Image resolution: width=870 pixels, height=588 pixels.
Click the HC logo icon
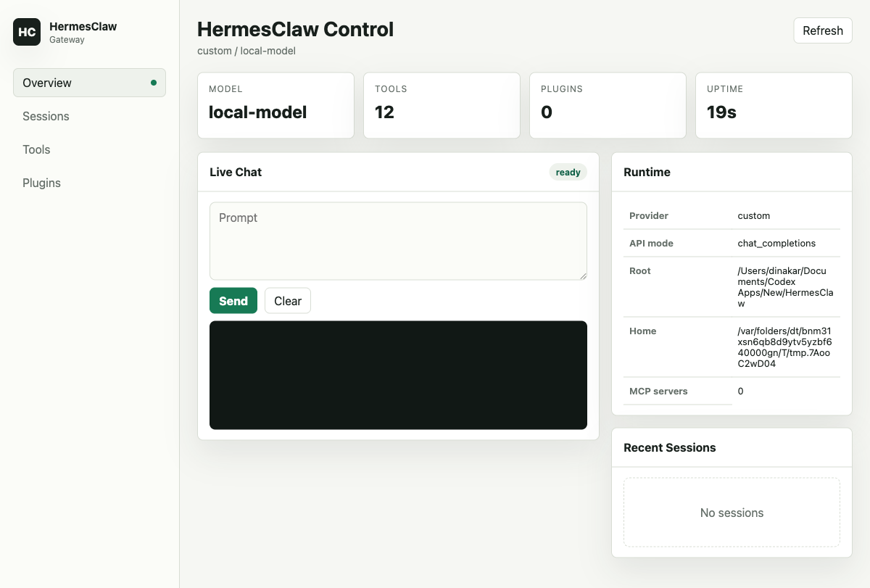tap(27, 32)
